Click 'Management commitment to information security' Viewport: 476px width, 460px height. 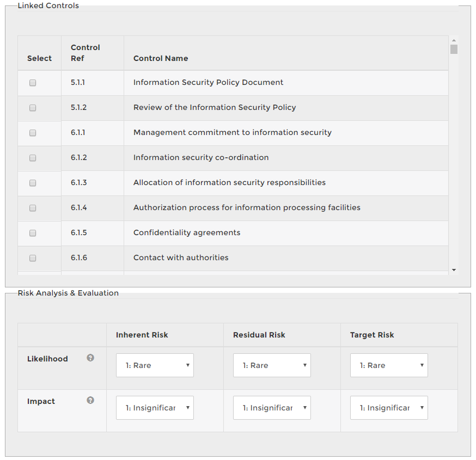pyautogui.click(x=233, y=132)
